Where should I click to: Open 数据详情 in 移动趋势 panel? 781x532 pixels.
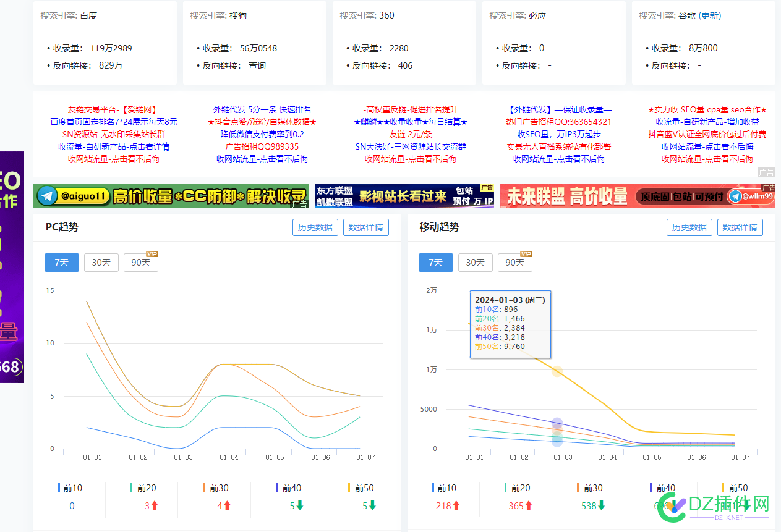[x=740, y=227]
